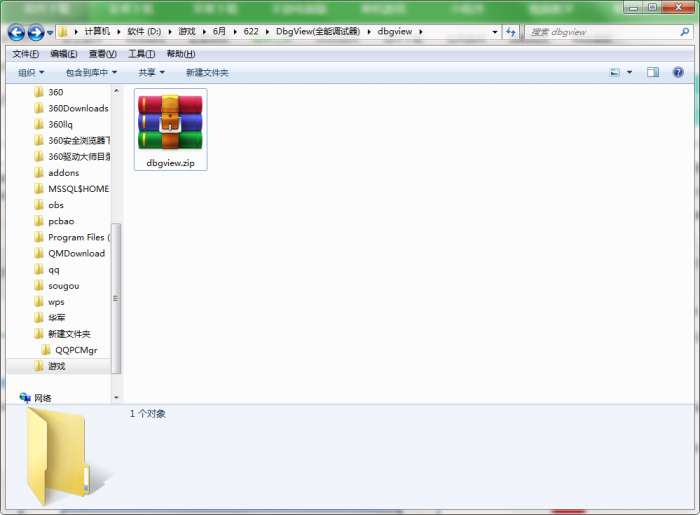Select dbgview in the address breadcrumb
700x515 pixels.
pos(395,31)
